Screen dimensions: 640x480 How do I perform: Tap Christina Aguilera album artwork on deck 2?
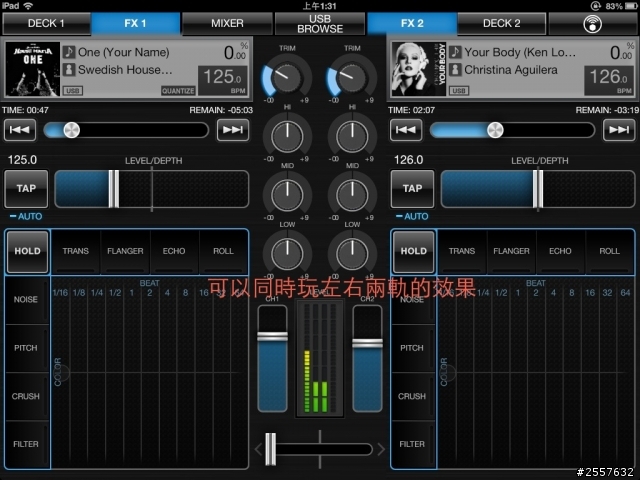(418, 69)
